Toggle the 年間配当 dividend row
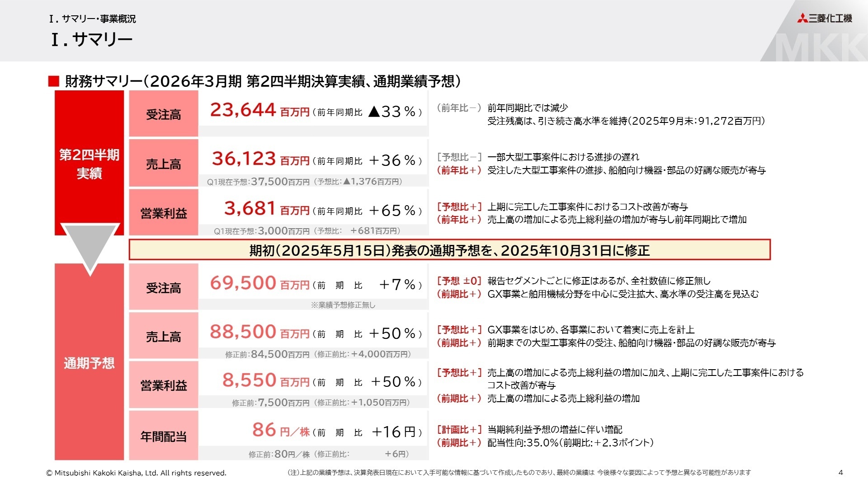Image resolution: width=868 pixels, height=488 pixels. click(163, 436)
